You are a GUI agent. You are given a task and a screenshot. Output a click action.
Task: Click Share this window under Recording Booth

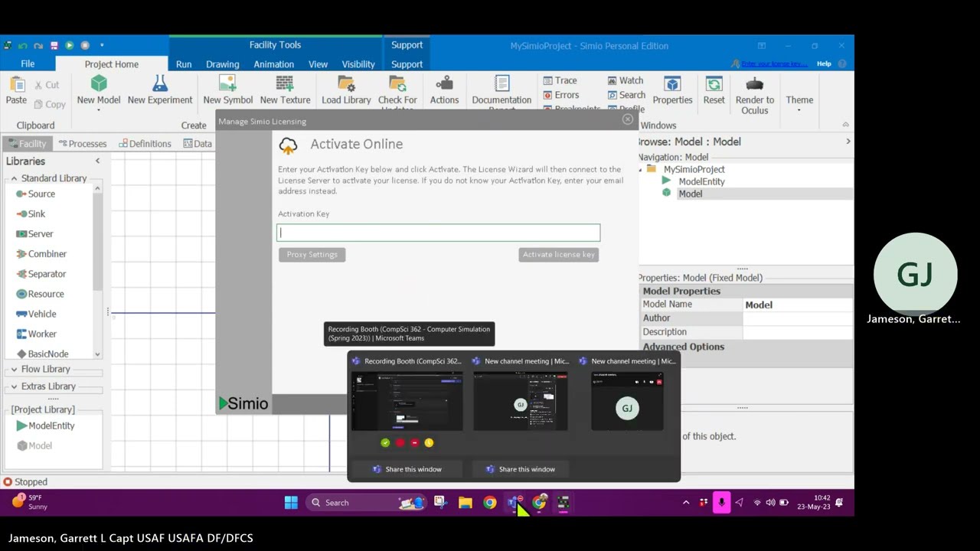pos(407,469)
